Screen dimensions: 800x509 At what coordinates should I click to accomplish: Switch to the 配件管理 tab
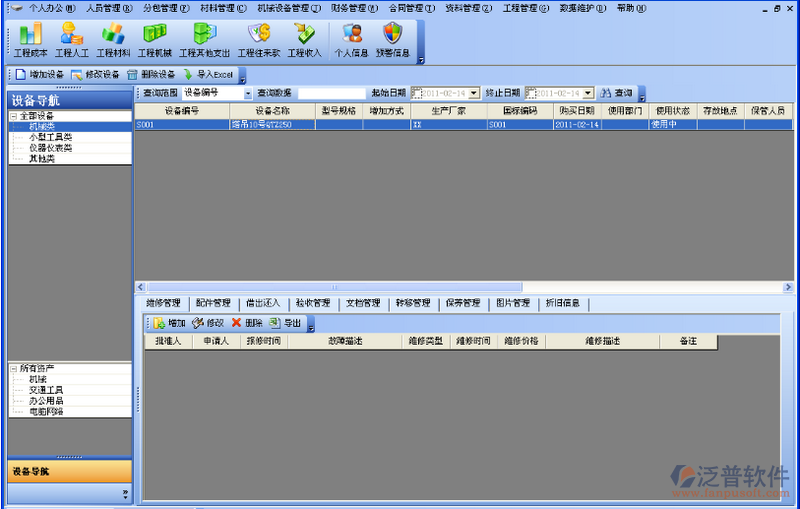(x=213, y=303)
